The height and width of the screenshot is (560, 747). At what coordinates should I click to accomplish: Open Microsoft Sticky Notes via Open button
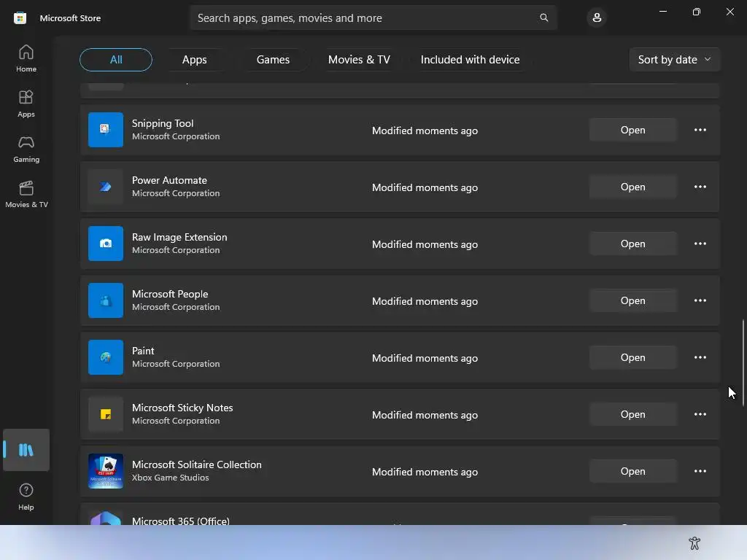coord(632,414)
